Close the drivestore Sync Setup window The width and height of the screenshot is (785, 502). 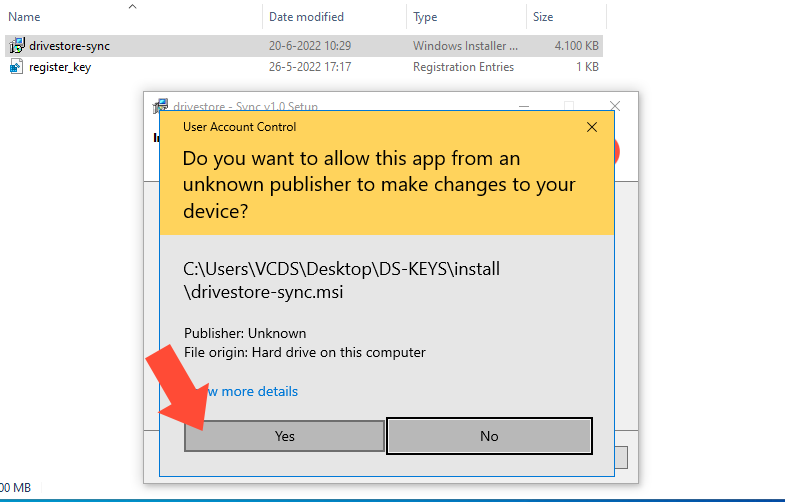click(x=615, y=106)
